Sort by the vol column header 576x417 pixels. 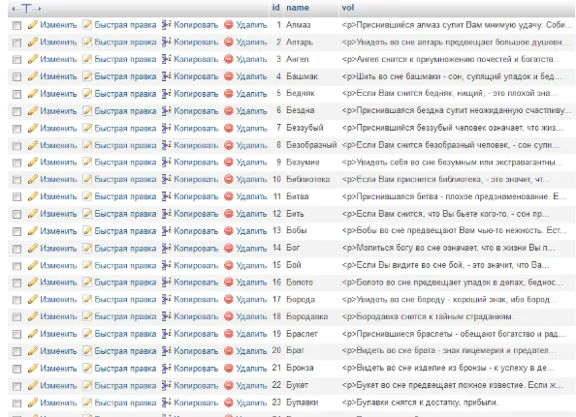point(348,8)
